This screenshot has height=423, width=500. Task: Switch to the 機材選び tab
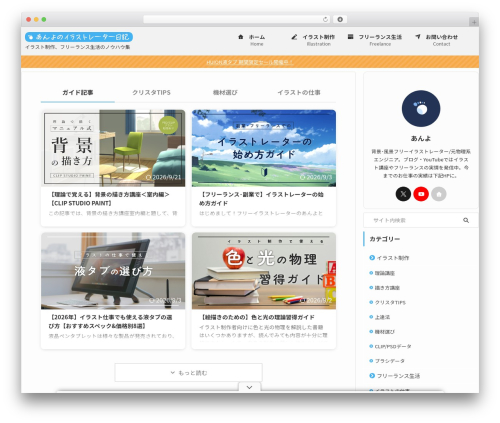pos(225,92)
